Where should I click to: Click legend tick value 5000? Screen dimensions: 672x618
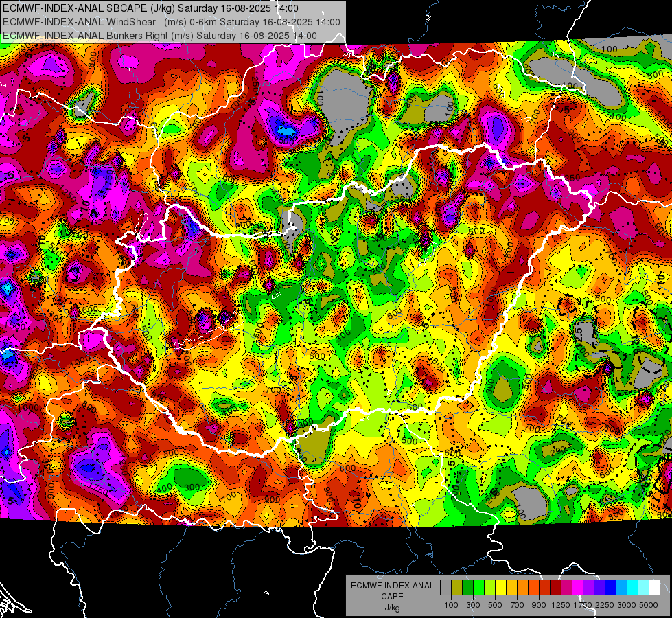[x=649, y=605]
